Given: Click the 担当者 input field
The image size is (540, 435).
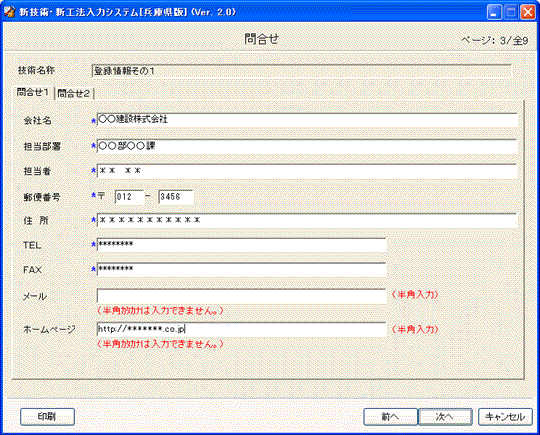Looking at the screenshot, I should (x=307, y=171).
